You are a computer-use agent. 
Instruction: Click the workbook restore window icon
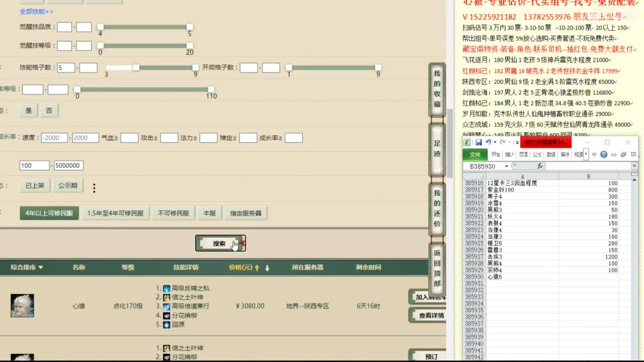click(x=623, y=154)
